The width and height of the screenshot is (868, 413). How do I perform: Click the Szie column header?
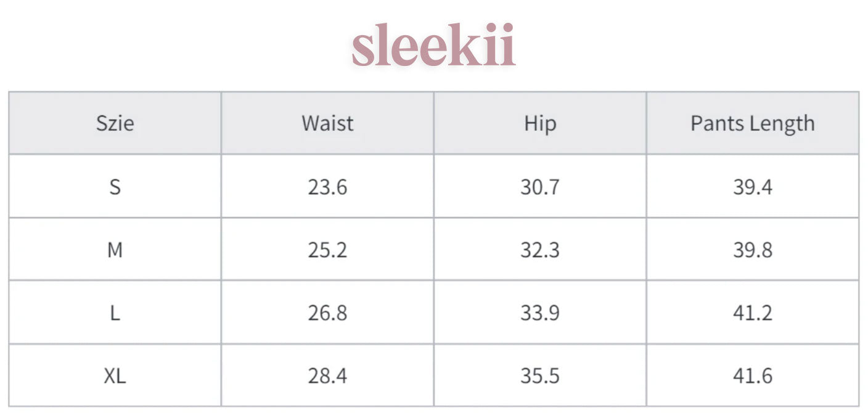(115, 123)
